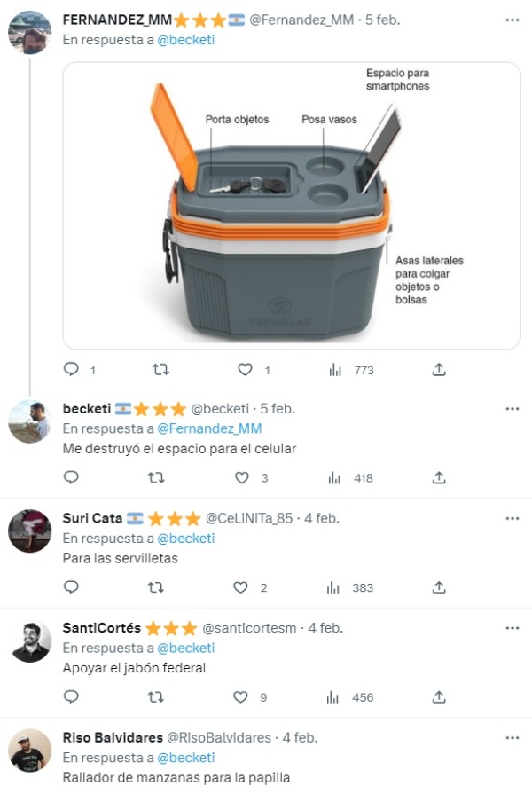Open more options for FERNANDEZ_MM's tweet
Image resolution: width=532 pixels, height=794 pixels.
click(512, 20)
